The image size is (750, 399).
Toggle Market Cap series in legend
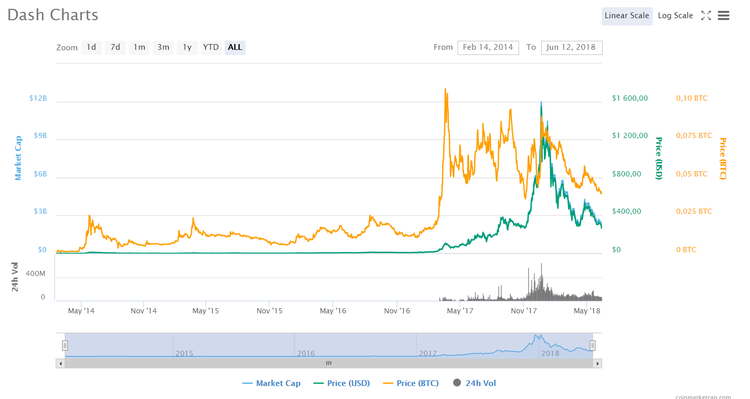click(272, 383)
